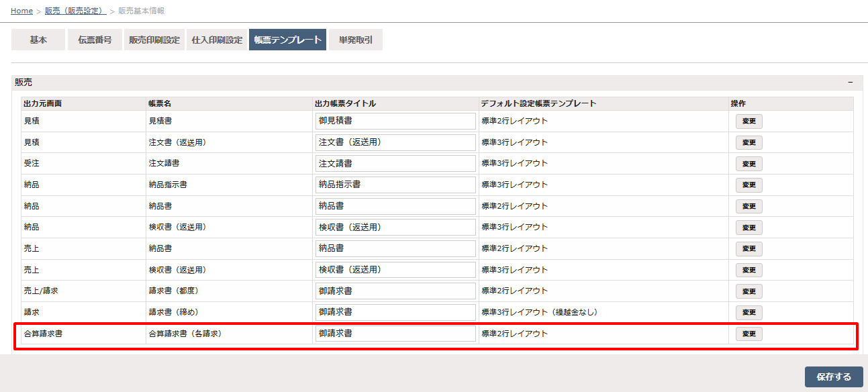Image resolution: width=868 pixels, height=392 pixels.
Task: Click the Home breadcrumb link
Action: pos(21,11)
